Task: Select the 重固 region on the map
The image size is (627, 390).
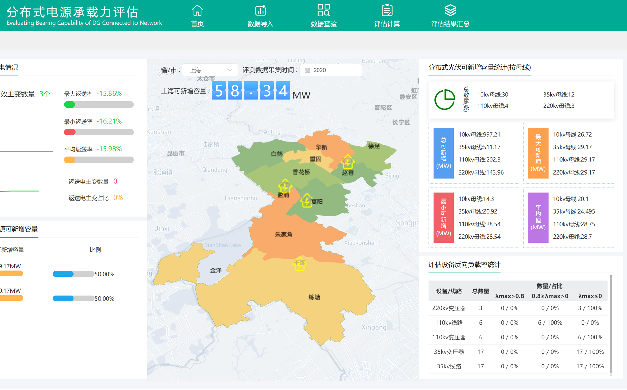Action: [315, 159]
